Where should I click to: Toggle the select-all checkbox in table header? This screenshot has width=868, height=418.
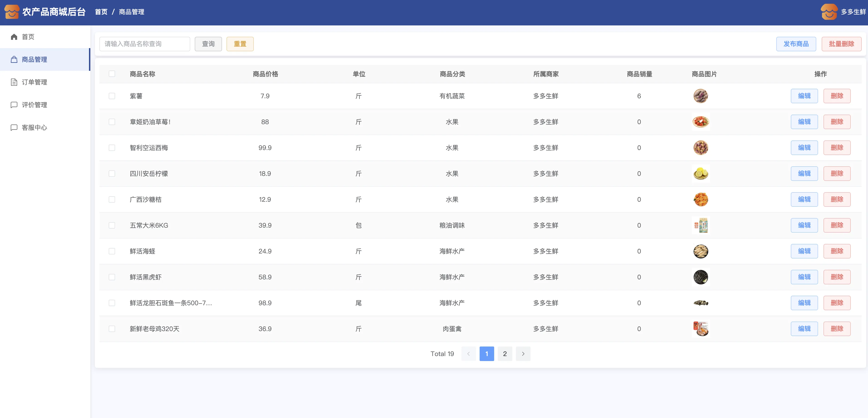pos(112,74)
